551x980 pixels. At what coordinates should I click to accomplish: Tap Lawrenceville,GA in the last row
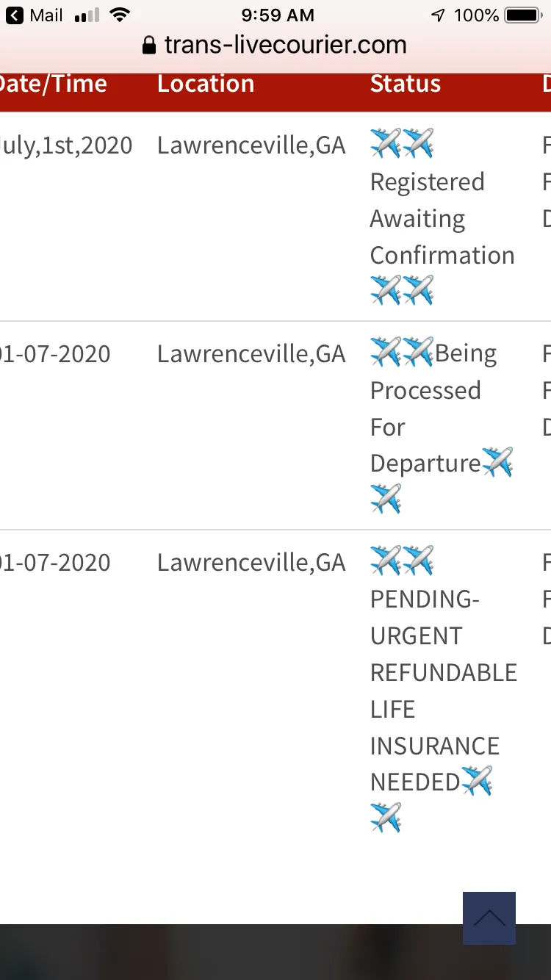click(251, 563)
